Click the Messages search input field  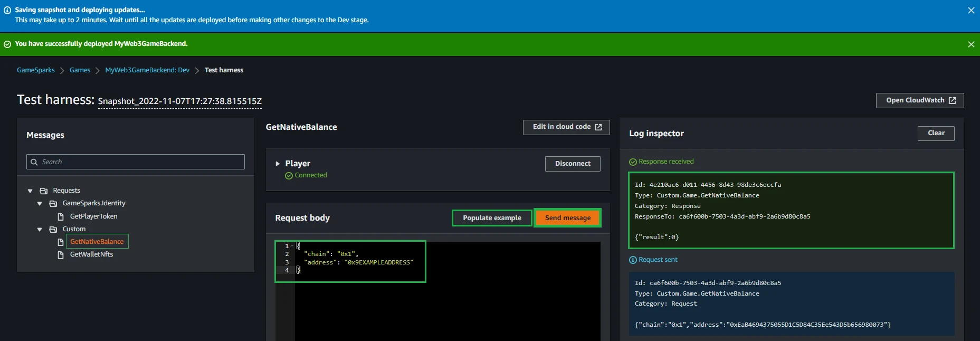click(x=140, y=162)
